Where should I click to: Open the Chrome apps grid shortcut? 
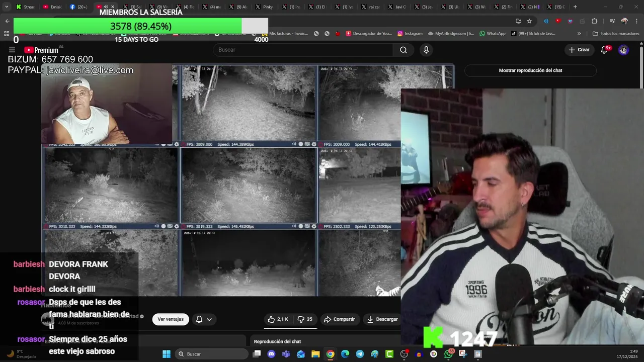[7, 34]
